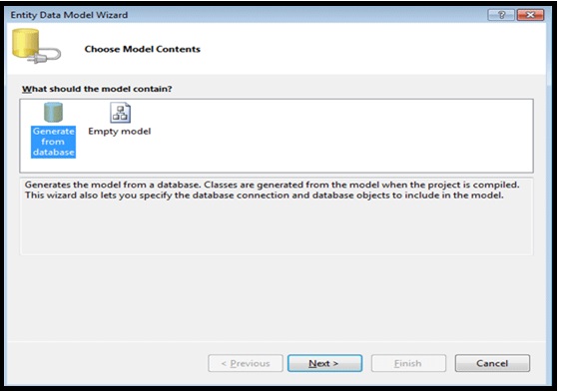Go back using the < Previous button

(x=245, y=363)
